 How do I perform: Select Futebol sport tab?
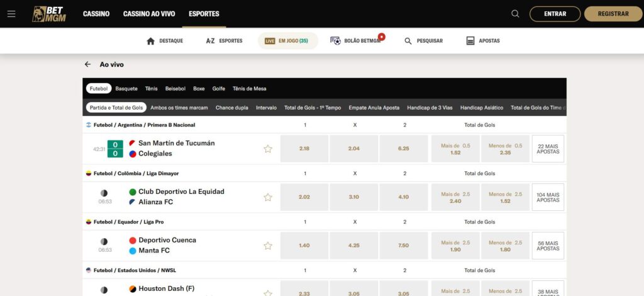tap(99, 88)
